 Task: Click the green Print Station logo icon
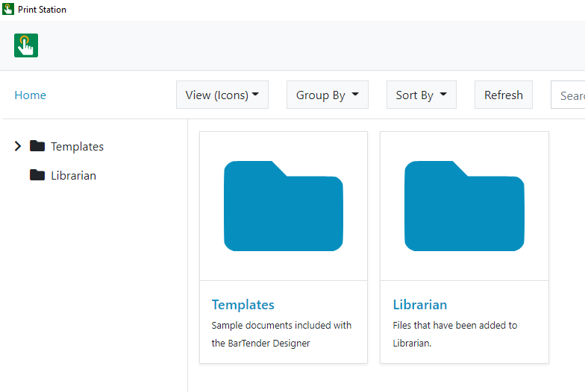coord(26,45)
